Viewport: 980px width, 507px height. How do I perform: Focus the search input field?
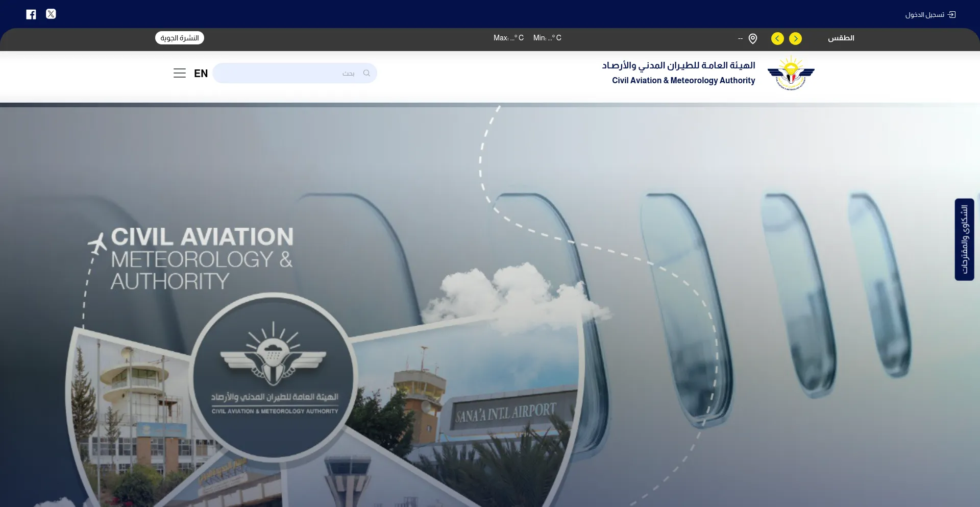pyautogui.click(x=295, y=73)
